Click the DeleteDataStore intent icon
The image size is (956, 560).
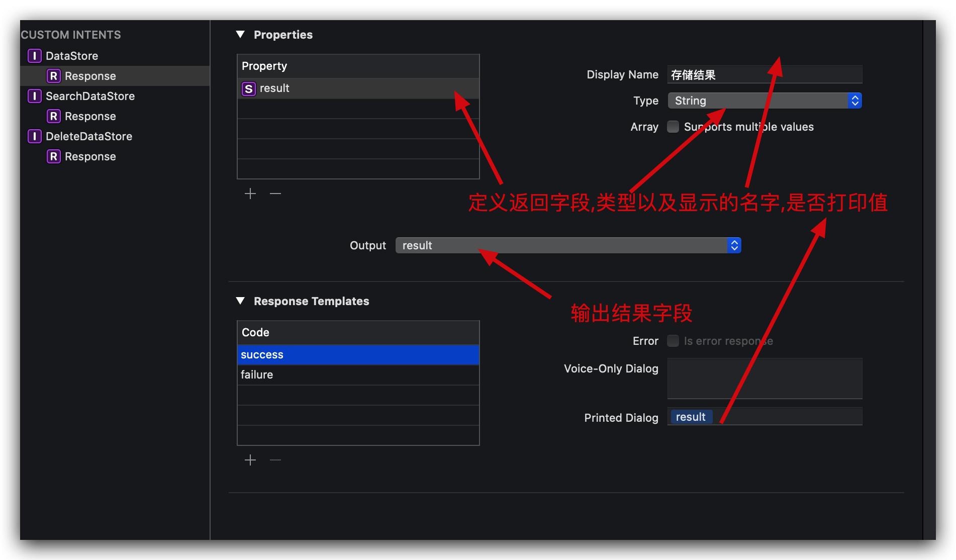(x=34, y=136)
